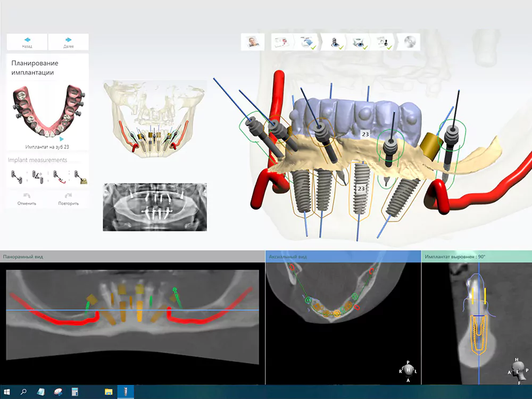The width and height of the screenshot is (532, 399).
Task: Open the 3D skull overview thumbnail
Action: tap(154, 119)
